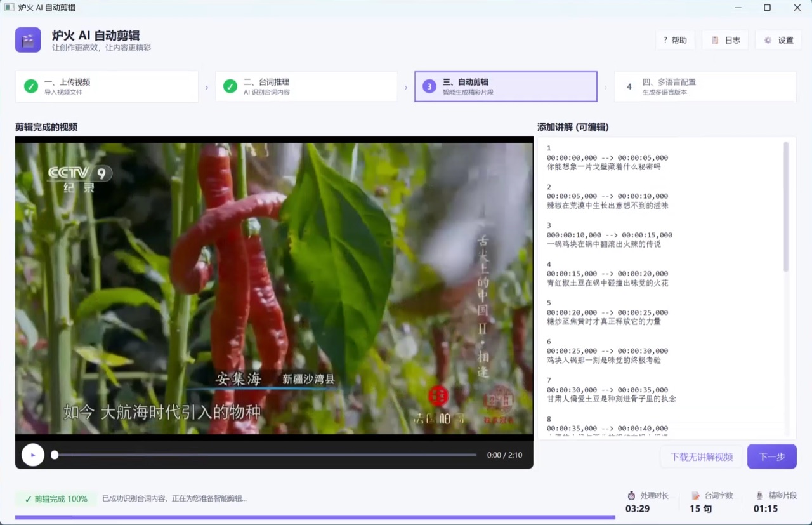Click subtitle line 甘肃人偏爱土豆是种刻进骨子里的执念

point(612,399)
